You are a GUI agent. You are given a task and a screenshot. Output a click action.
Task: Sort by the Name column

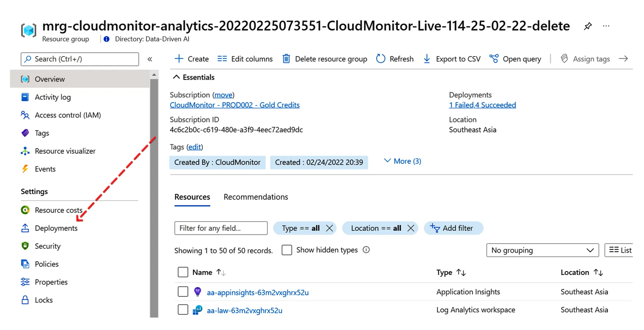[209, 272]
